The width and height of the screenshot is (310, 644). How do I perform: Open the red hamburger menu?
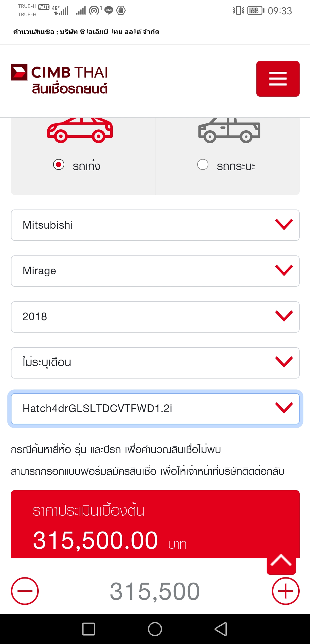click(x=278, y=79)
